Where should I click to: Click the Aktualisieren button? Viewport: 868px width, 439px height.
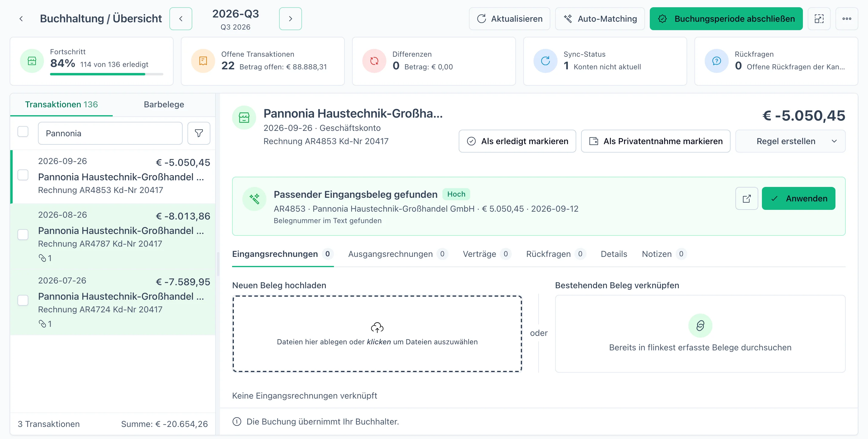[x=509, y=19]
